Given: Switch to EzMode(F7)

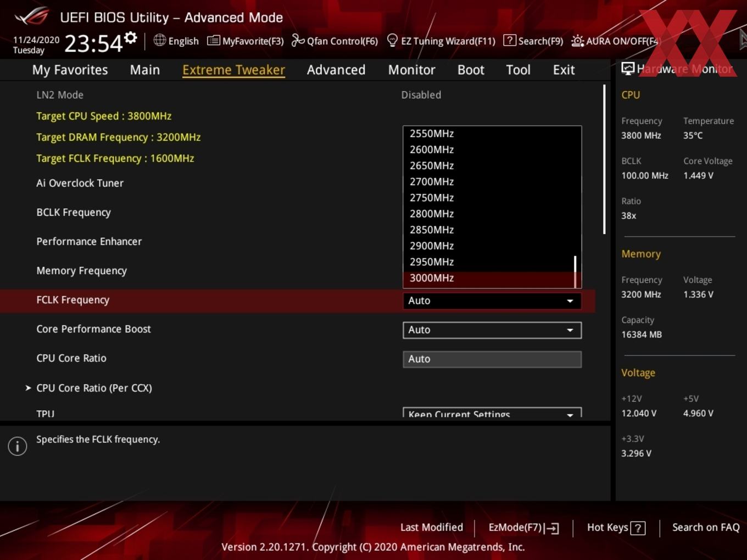Looking at the screenshot, I should 515,528.
